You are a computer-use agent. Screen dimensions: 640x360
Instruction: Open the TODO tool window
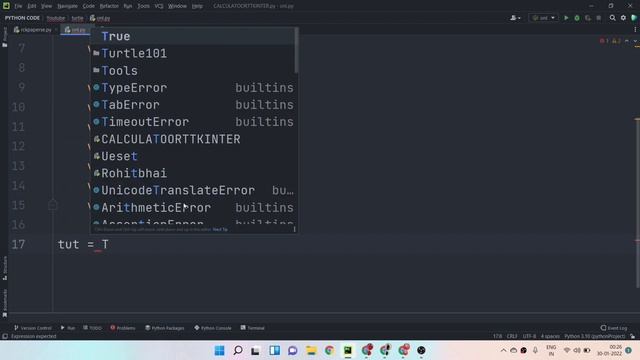click(92, 328)
